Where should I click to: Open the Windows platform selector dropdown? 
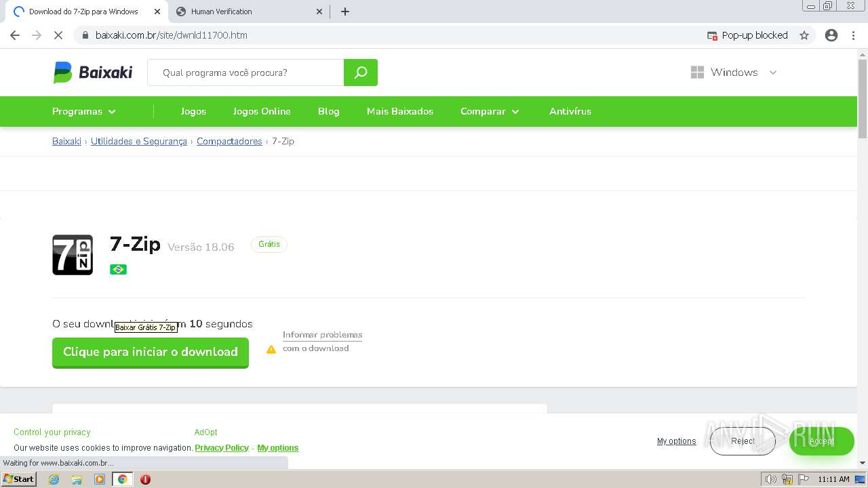[734, 73]
